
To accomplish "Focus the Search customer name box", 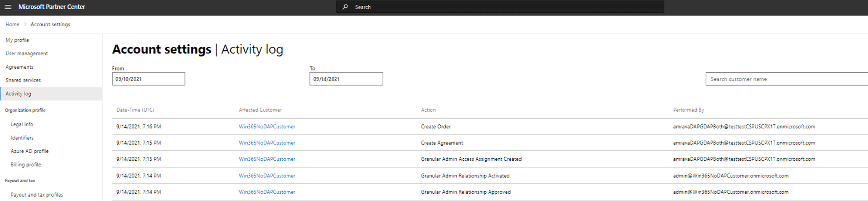I will (786, 79).
